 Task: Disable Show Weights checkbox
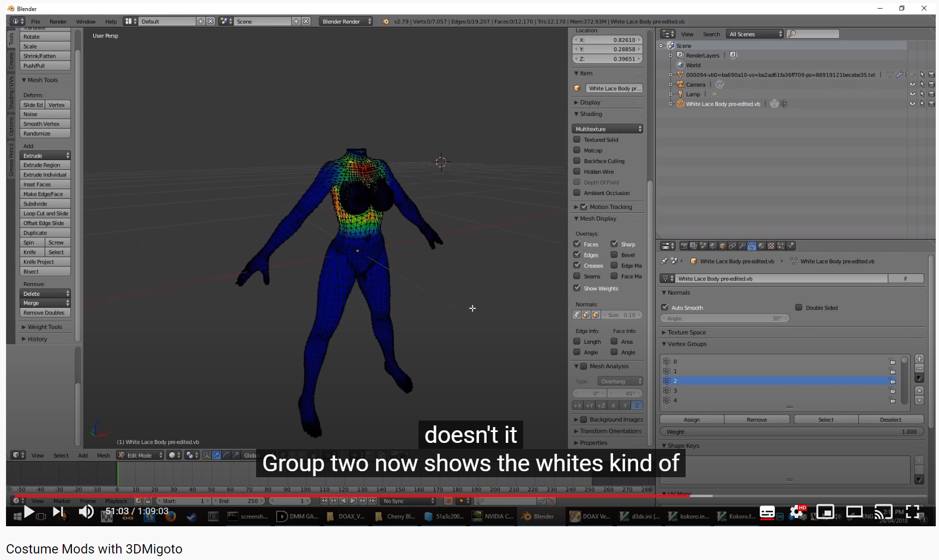click(x=577, y=288)
